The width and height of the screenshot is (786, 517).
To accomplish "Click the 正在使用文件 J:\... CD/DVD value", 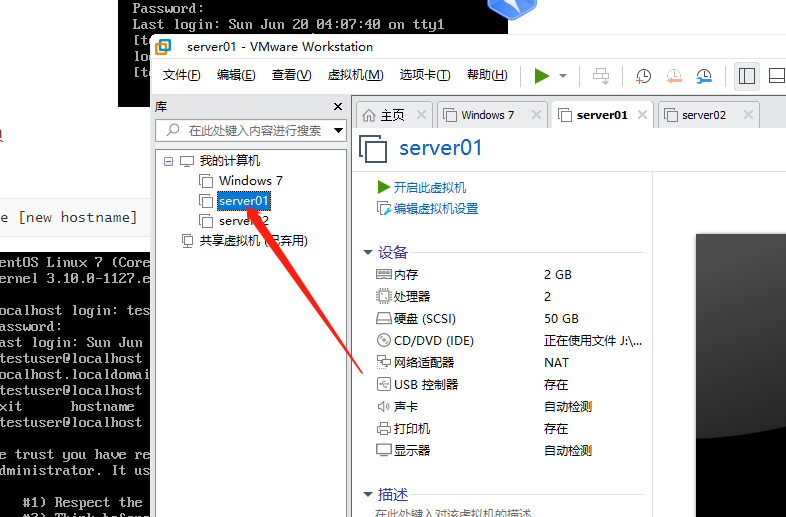I will (593, 341).
